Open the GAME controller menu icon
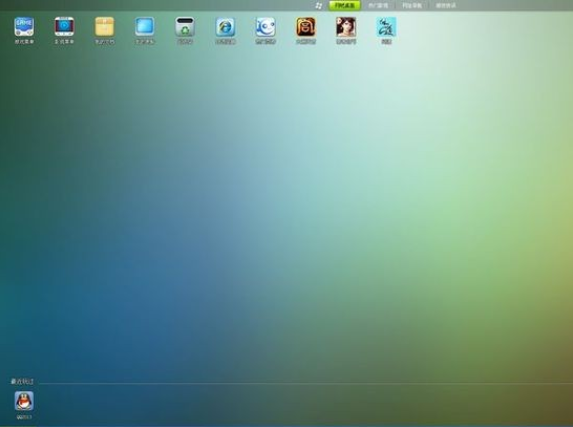This screenshot has height=427, width=573. (24, 27)
